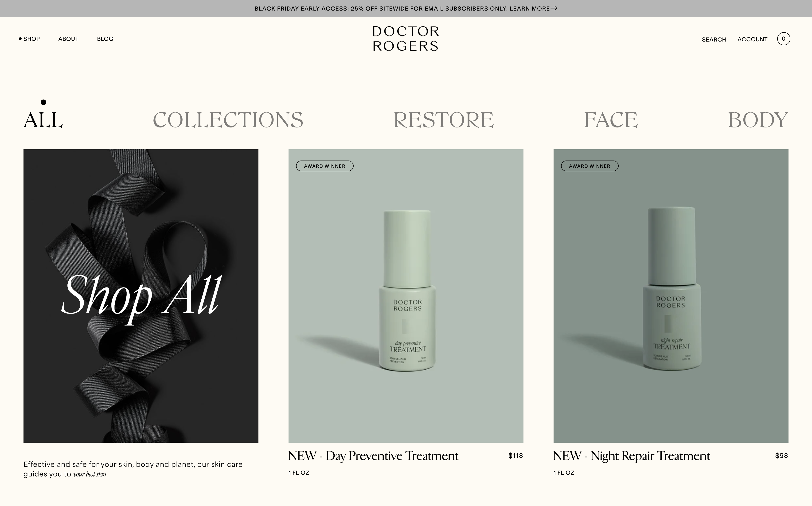
Task: Click the Doctor Rogers logo
Action: [406, 39]
